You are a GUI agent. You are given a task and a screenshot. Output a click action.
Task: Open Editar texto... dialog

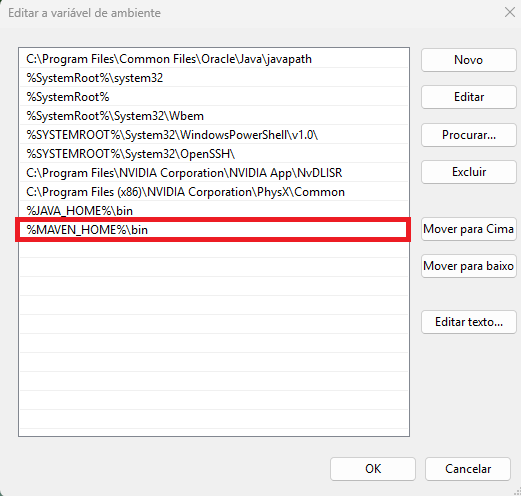click(469, 322)
